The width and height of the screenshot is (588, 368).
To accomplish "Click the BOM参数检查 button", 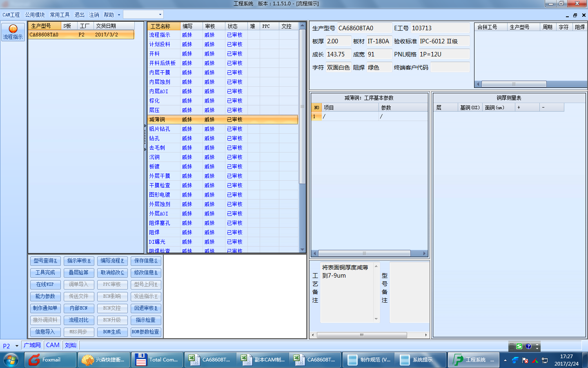I will tap(146, 332).
